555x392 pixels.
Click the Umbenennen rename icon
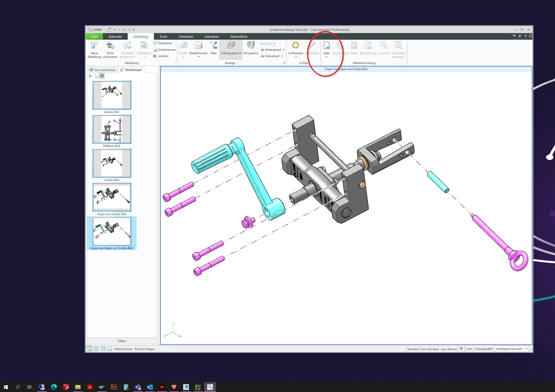click(155, 50)
